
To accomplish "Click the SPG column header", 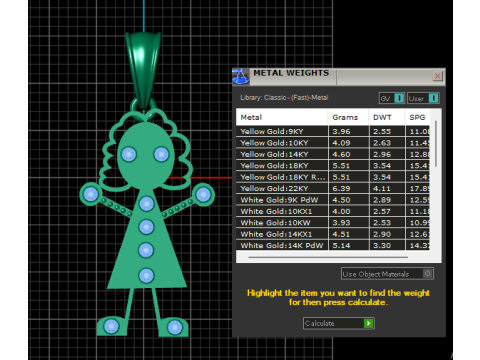I will coord(417,117).
